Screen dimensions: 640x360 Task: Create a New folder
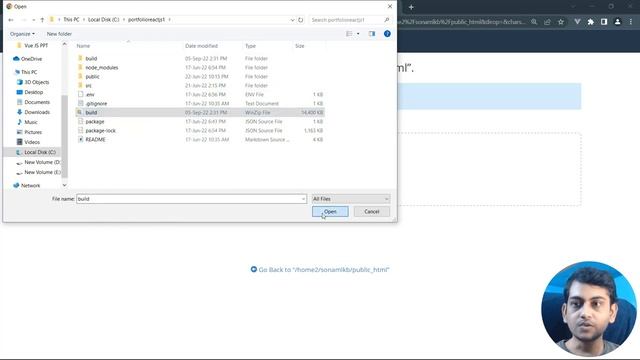tap(59, 34)
